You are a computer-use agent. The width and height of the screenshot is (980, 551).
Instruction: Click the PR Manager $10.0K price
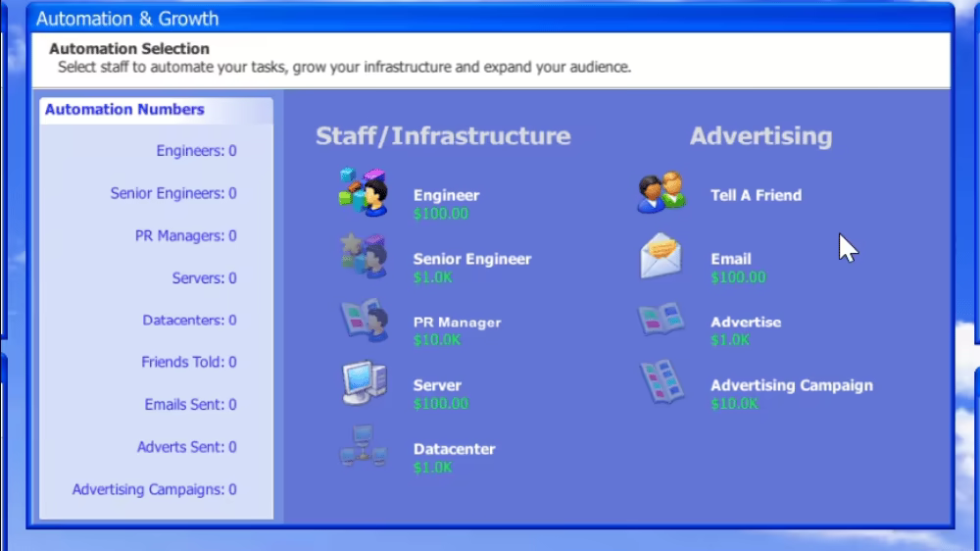[x=437, y=339]
